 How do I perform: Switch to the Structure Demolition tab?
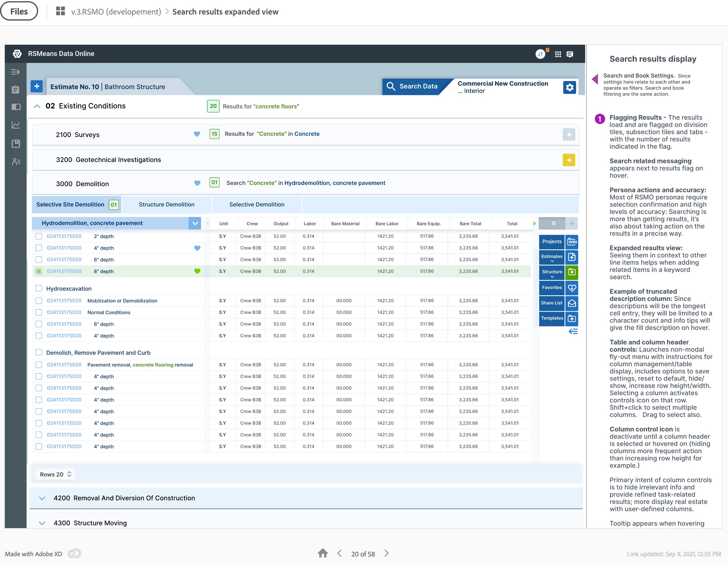pyautogui.click(x=166, y=204)
